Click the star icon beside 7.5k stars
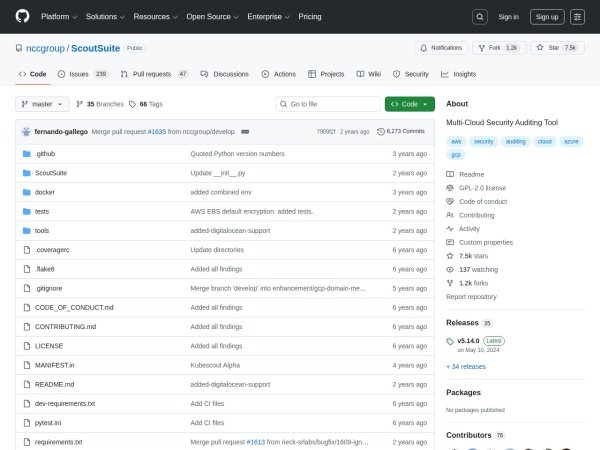Viewport: 600px width, 450px height. 450,256
